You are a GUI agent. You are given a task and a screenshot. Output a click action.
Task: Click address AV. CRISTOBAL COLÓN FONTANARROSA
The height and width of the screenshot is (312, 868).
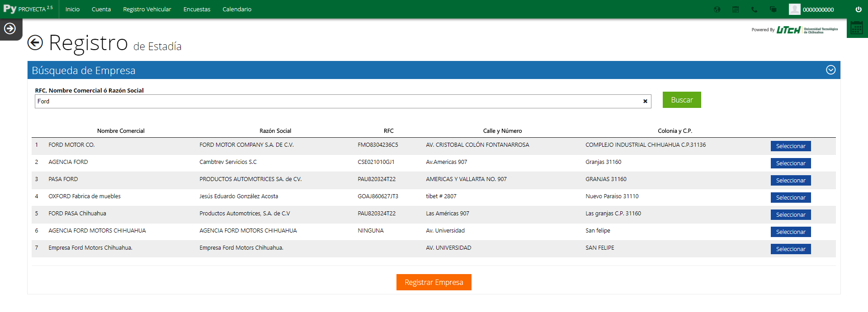pos(477,145)
